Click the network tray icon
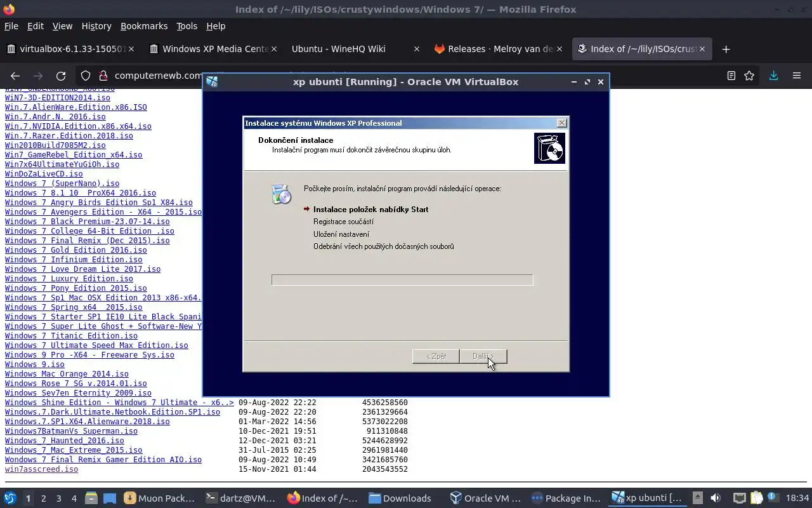The height and width of the screenshot is (508, 812). (x=739, y=498)
